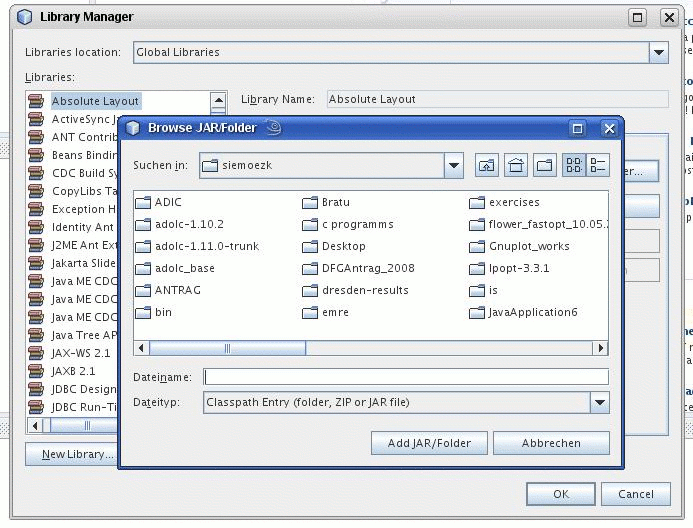The width and height of the screenshot is (693, 528).
Task: Select the emre folder
Action: coord(326,312)
